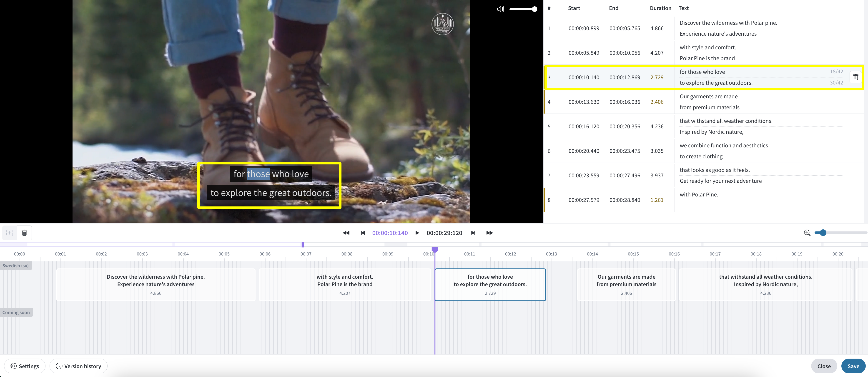Select timeline block 'with style and comfort.'
Image resolution: width=868 pixels, height=377 pixels.
click(x=345, y=284)
